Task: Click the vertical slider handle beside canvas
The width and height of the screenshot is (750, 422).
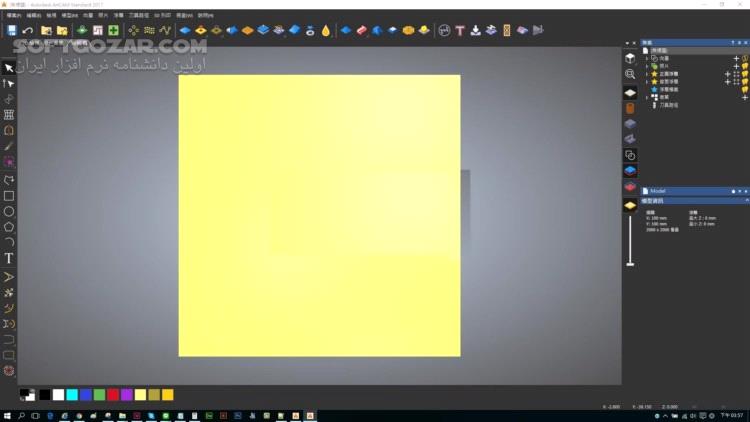Action: tap(630, 264)
